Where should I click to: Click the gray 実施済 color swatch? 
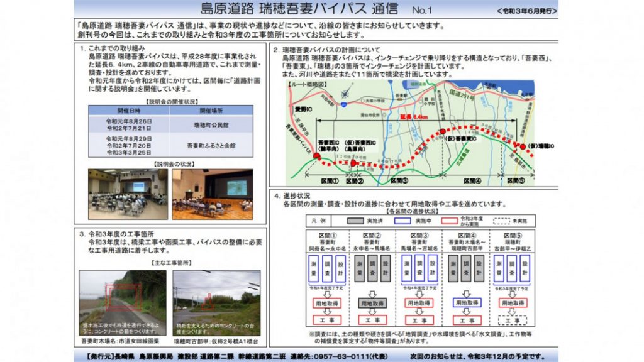pos(354,221)
